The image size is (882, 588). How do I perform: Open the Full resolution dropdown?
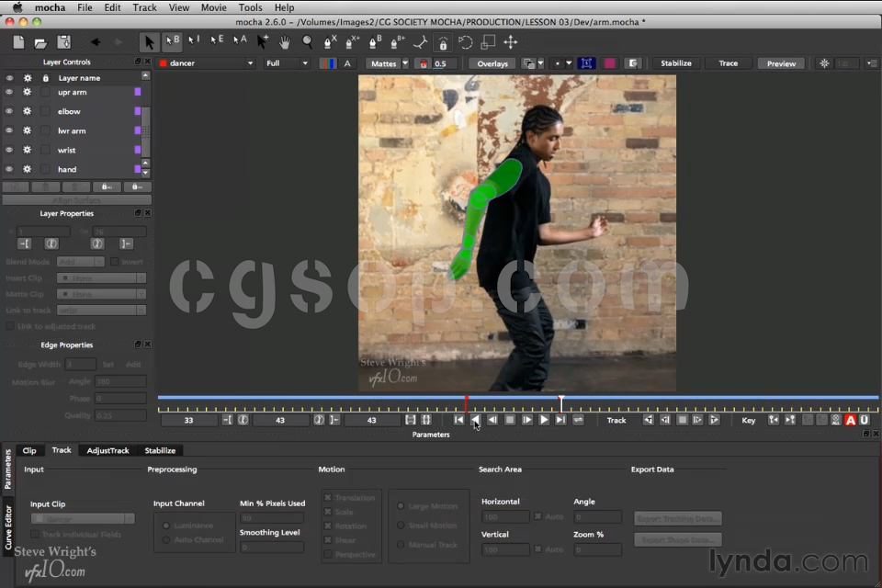[287, 63]
